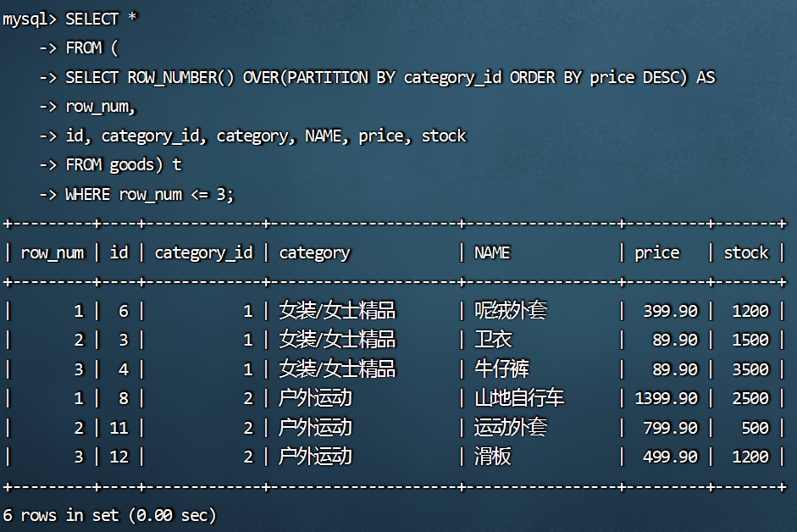The height and width of the screenshot is (532, 797).
Task: Click the price column header
Action: 656,252
